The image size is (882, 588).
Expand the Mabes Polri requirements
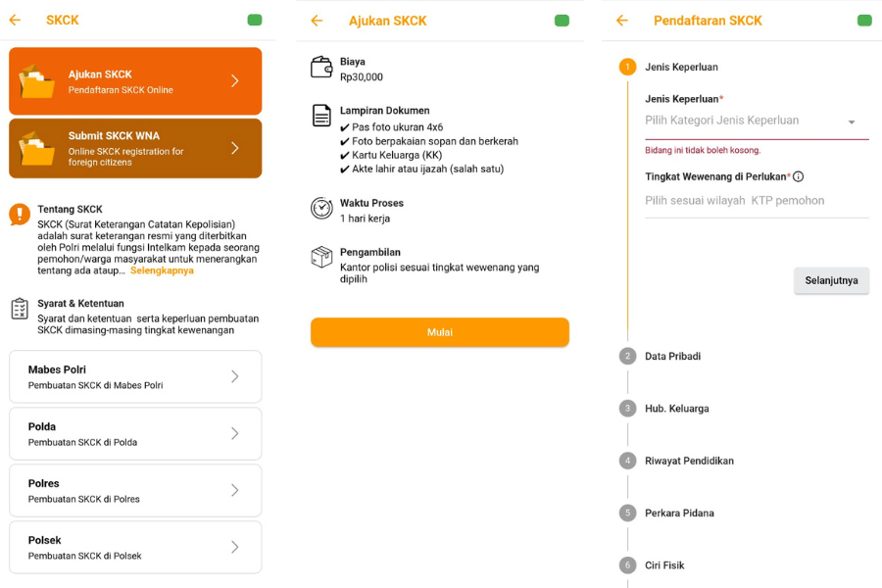pos(135,376)
